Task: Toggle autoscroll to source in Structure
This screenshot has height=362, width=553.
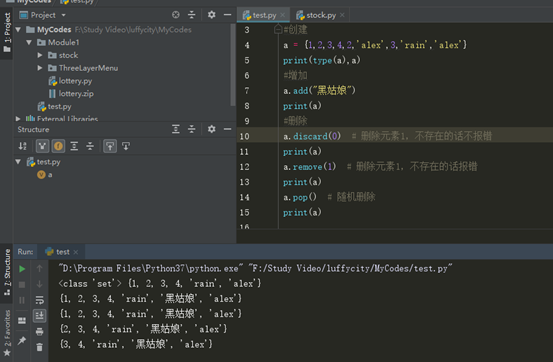Action: pos(110,146)
